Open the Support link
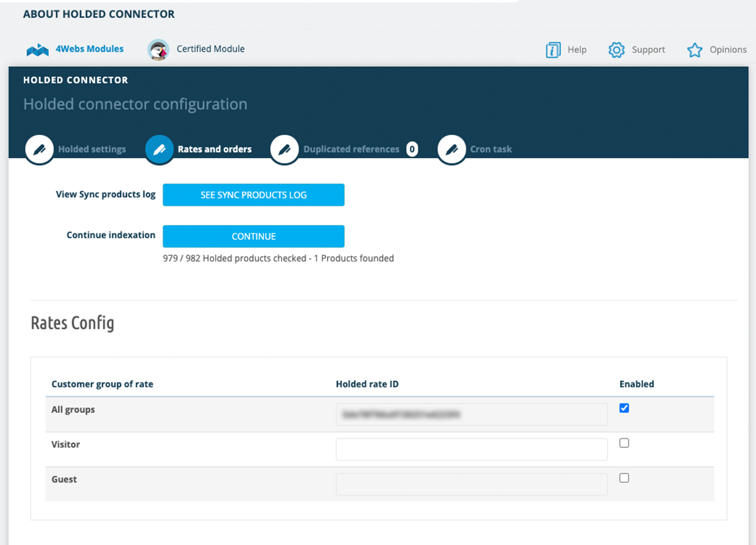 tap(648, 50)
